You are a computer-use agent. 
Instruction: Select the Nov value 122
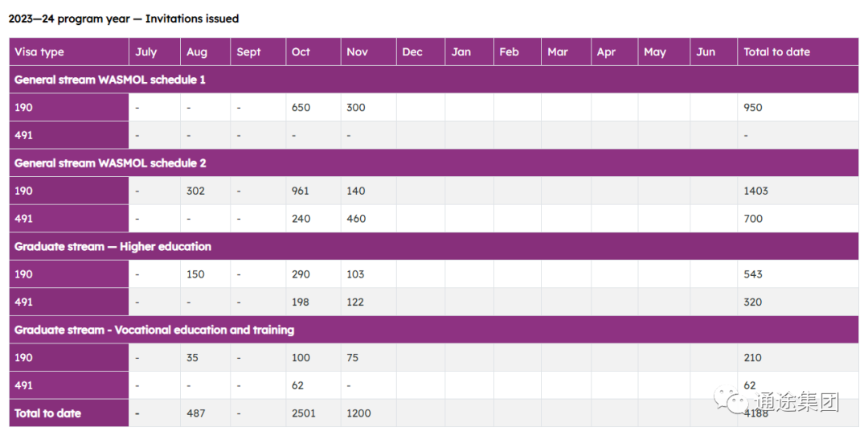click(x=355, y=302)
